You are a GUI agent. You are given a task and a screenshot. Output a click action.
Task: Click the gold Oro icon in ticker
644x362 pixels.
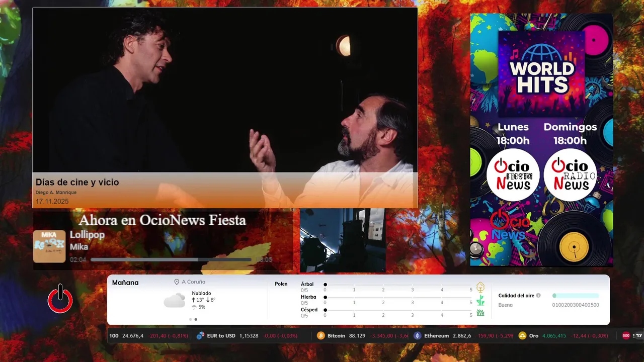522,336
